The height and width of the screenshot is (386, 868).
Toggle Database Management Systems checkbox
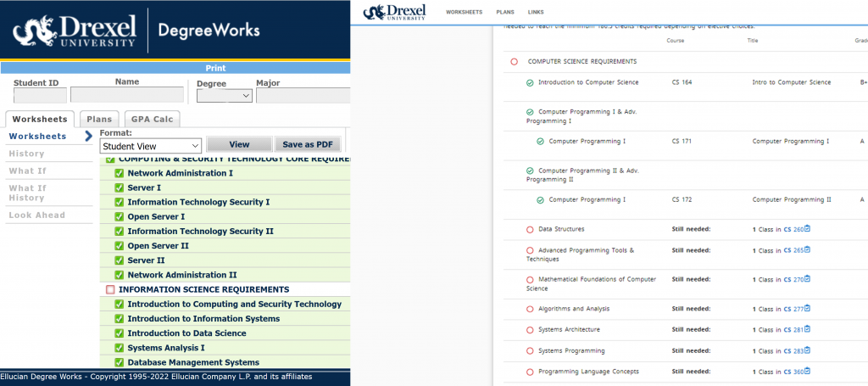[119, 362]
